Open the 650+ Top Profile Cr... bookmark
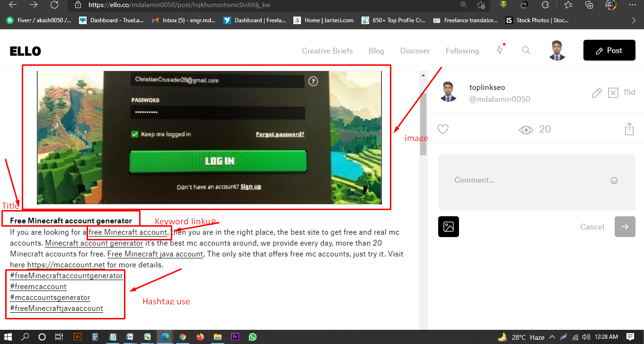This screenshot has width=644, height=344. (393, 20)
